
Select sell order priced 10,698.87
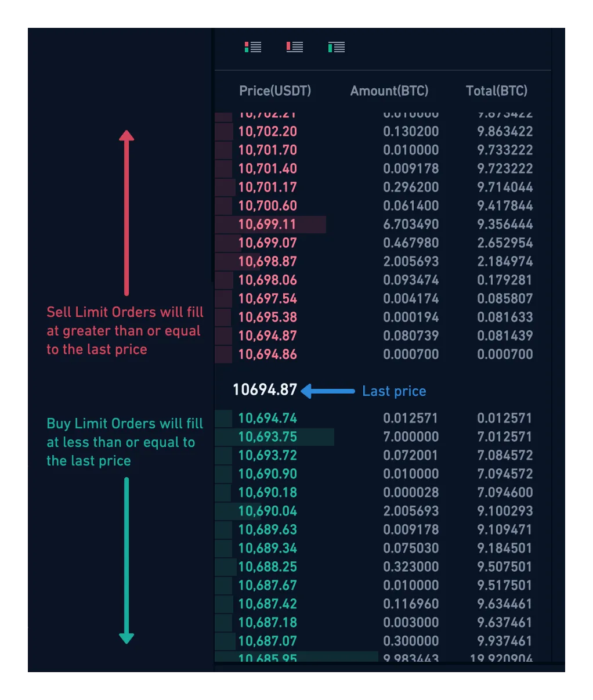coord(267,262)
